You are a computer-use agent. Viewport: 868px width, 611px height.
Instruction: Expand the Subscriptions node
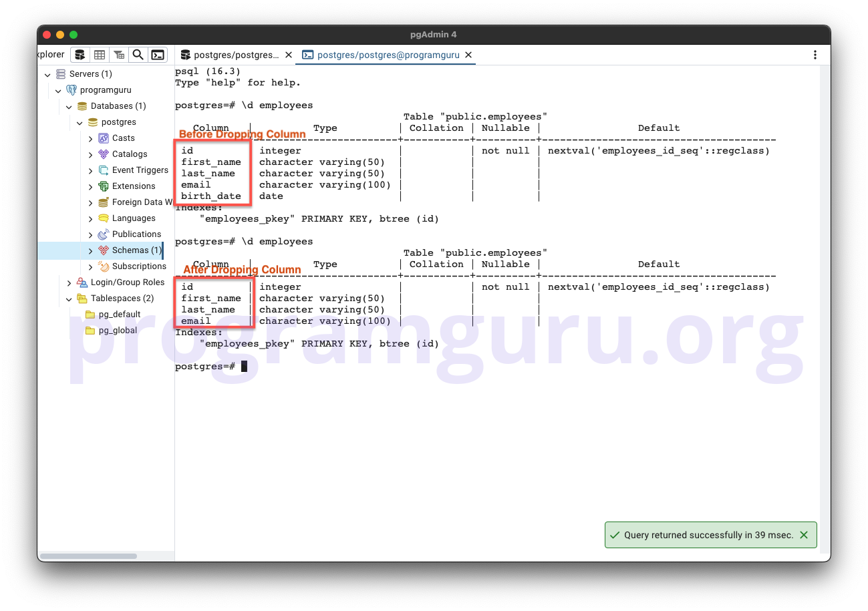91,266
